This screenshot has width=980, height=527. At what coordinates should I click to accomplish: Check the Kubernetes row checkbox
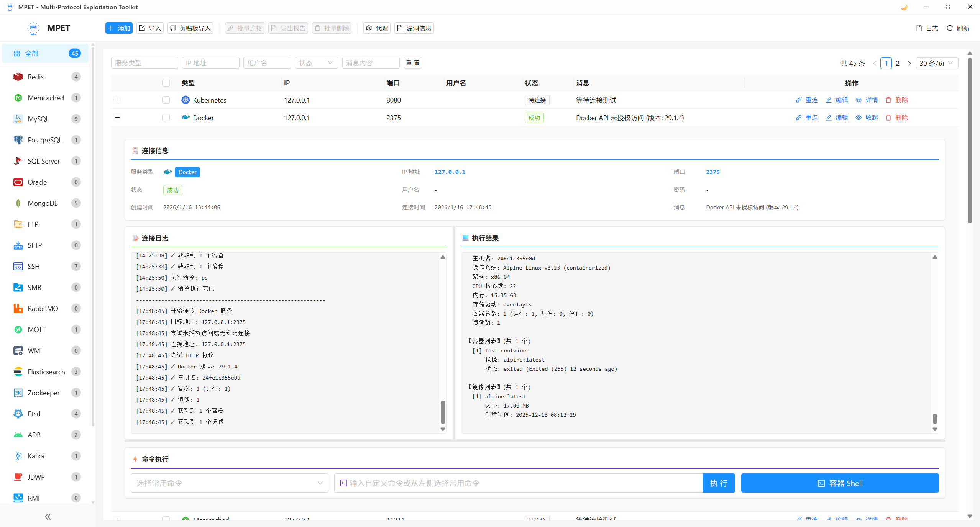[166, 100]
